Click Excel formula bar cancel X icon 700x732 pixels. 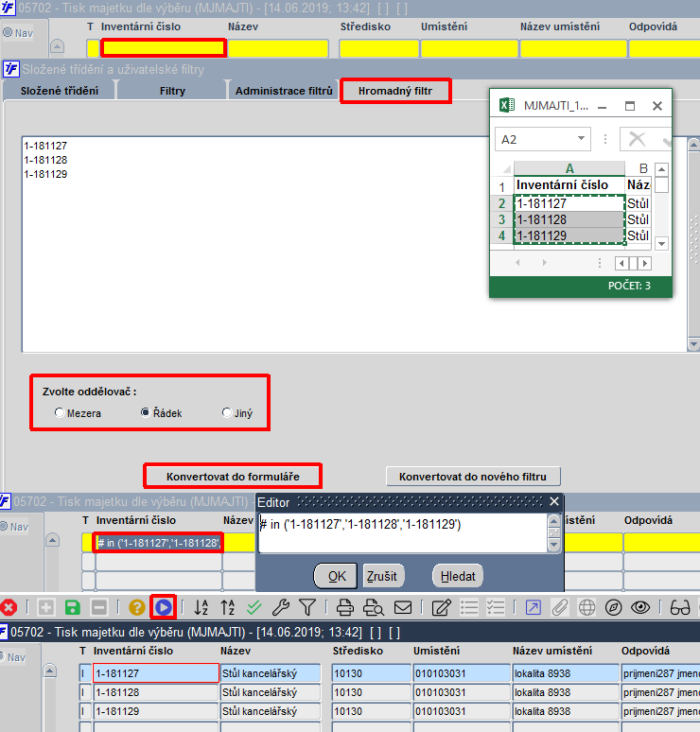click(x=637, y=139)
